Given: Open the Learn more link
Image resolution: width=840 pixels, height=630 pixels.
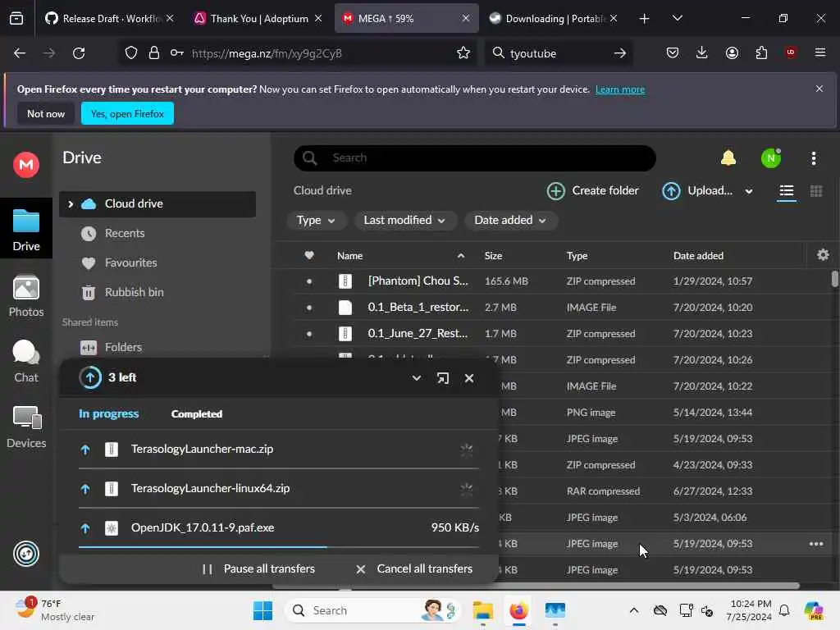Looking at the screenshot, I should pos(620,89).
